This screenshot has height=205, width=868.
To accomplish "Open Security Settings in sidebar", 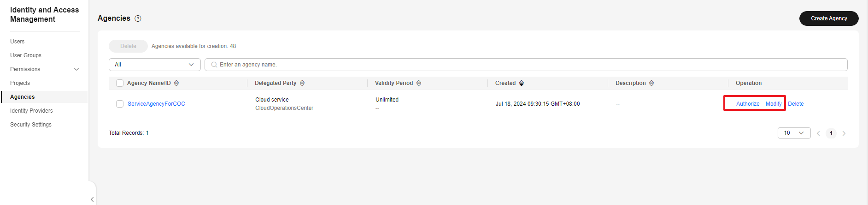I will [x=31, y=125].
